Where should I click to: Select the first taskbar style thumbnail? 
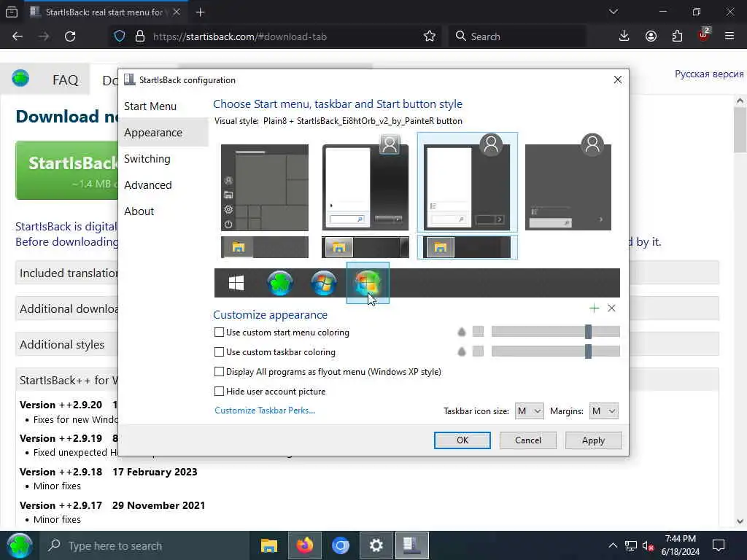[x=265, y=247]
